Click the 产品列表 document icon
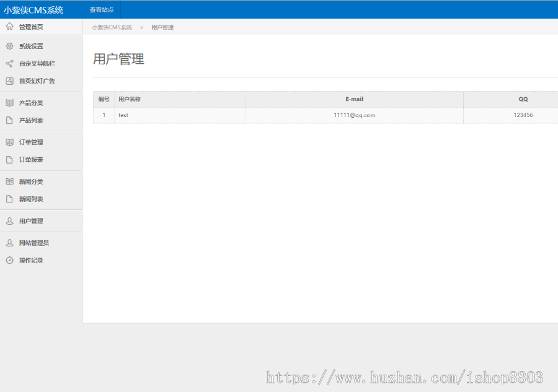This screenshot has height=392, width=558. coord(9,121)
